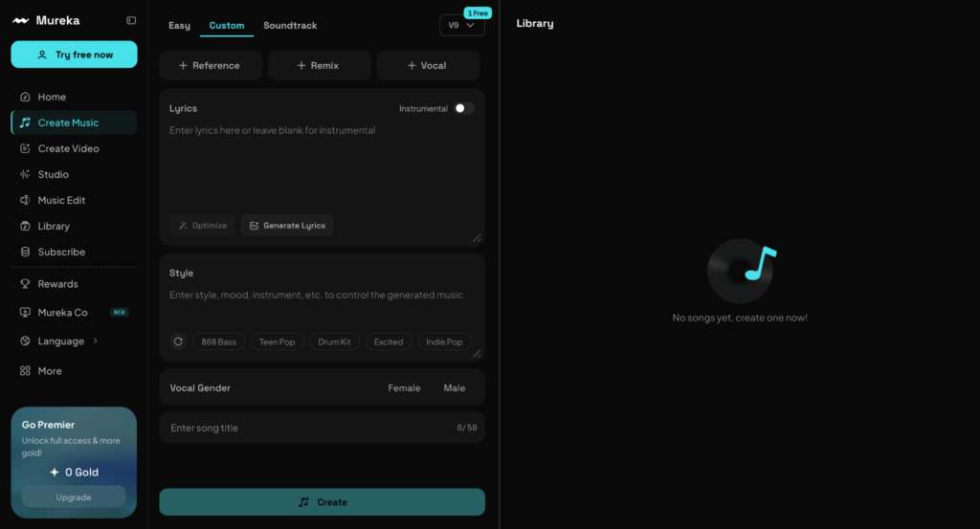Click the 'No songs yet, create one now!' text
The width and height of the screenshot is (980, 529).
(740, 318)
